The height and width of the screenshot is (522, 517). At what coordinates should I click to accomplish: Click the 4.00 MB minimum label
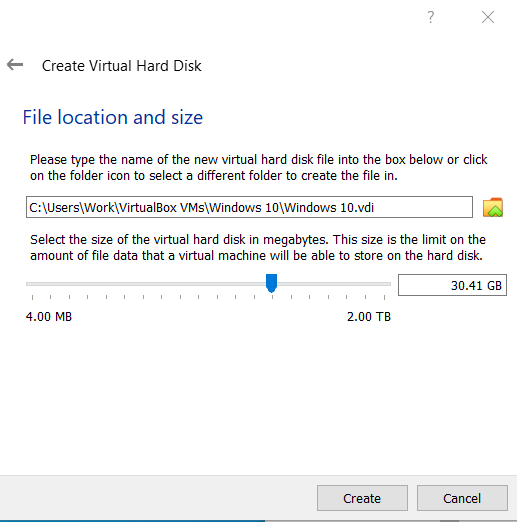(49, 316)
